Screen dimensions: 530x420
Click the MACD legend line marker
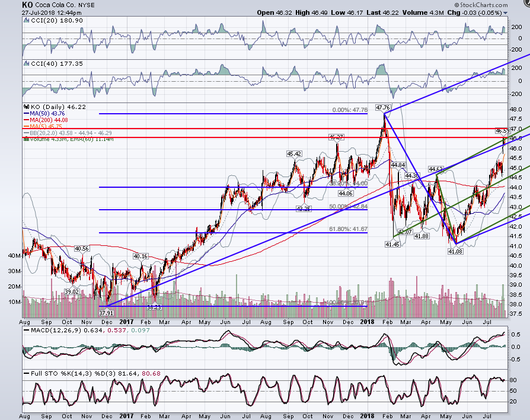[x=26, y=330]
